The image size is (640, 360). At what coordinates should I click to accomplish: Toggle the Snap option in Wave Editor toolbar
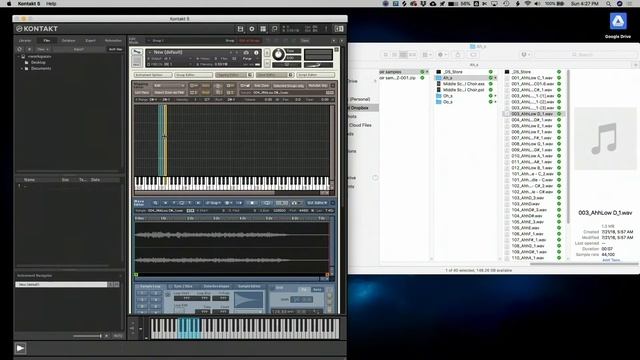coord(213,203)
